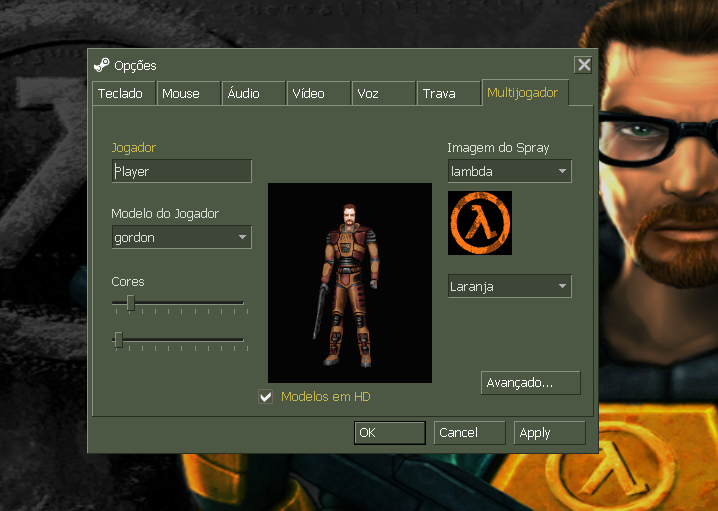Click the Imagem do Spray label
The image size is (718, 511).
[498, 148]
